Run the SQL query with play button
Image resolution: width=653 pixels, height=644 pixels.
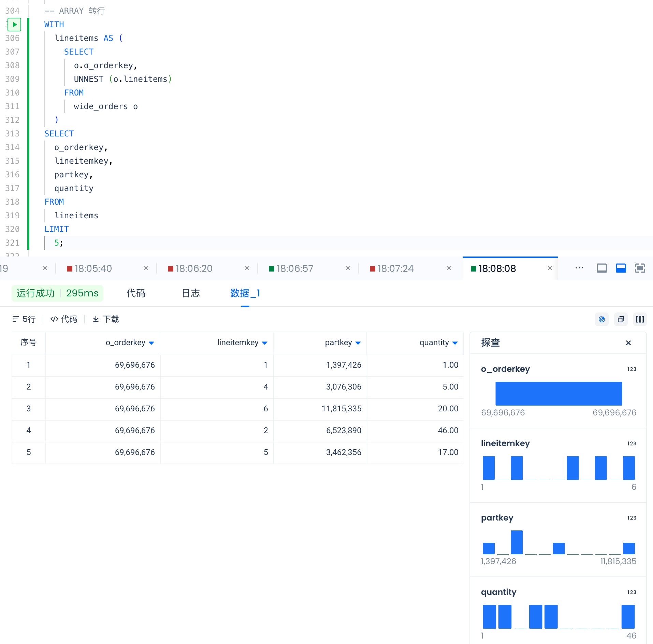click(14, 25)
